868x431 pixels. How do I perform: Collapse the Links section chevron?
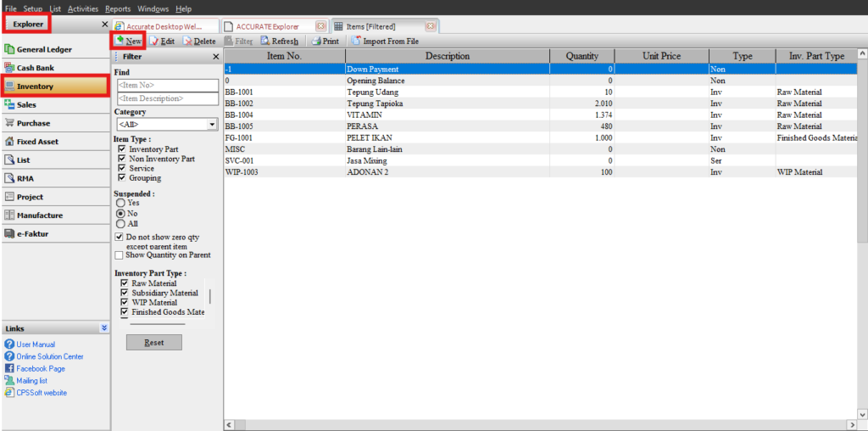coord(104,328)
